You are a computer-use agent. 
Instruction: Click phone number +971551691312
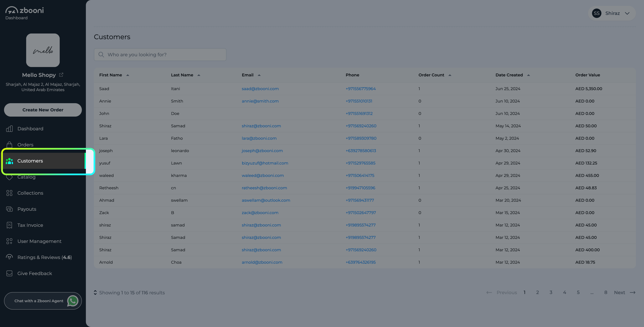tap(359, 114)
